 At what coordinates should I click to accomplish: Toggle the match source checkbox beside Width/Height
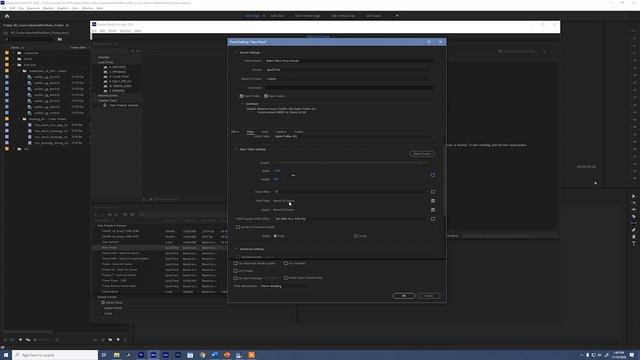pyautogui.click(x=433, y=175)
